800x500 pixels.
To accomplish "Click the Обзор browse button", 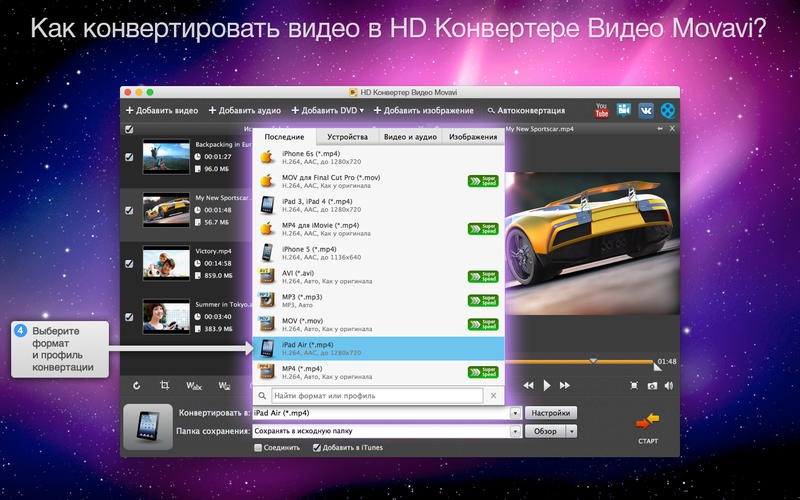I will coord(545,431).
